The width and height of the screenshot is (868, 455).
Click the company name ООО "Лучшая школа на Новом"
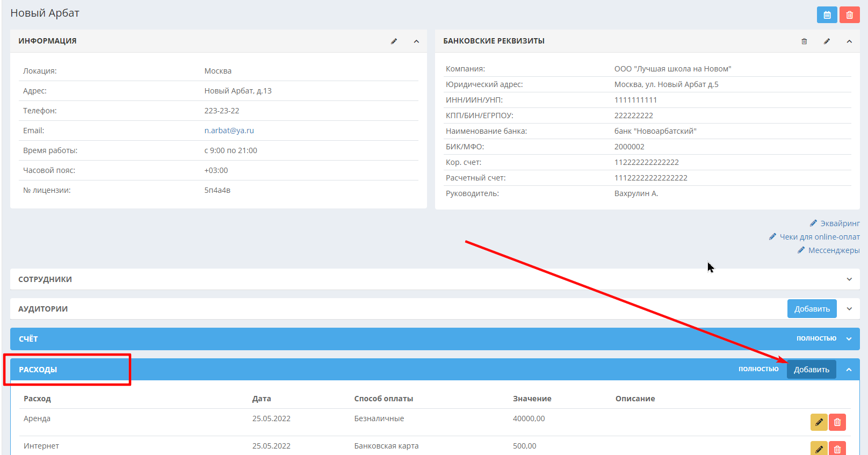tap(672, 69)
